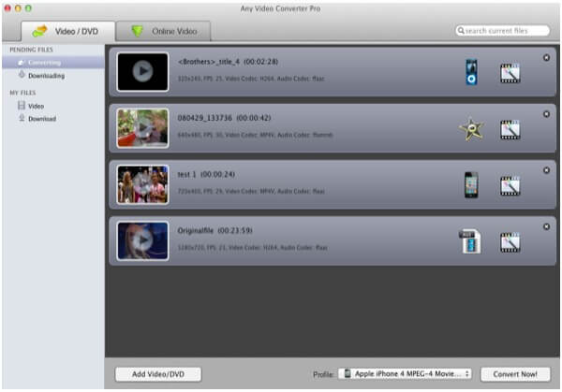Click the codec details line under test 1
This screenshot has width=562, height=392.
coord(251,191)
